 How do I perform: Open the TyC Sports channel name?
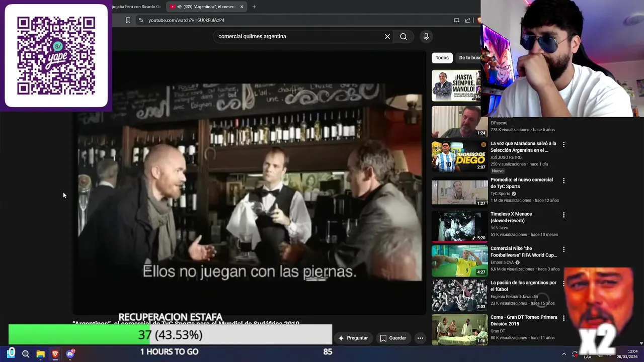[501, 194]
